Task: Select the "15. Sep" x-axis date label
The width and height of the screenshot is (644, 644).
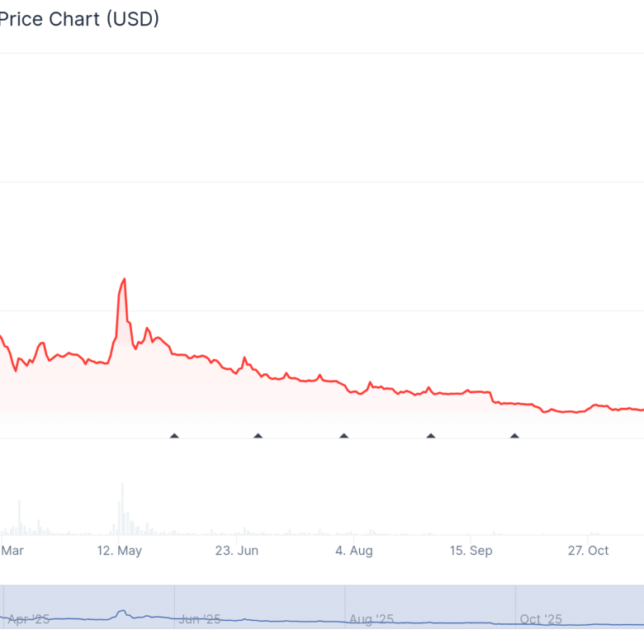Action: (x=471, y=551)
